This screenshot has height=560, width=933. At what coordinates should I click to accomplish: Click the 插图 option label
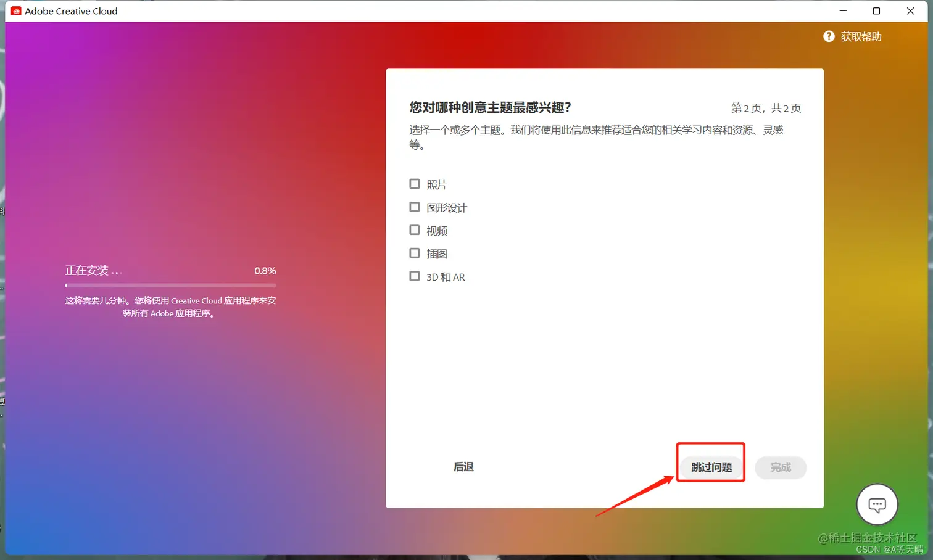[437, 253]
